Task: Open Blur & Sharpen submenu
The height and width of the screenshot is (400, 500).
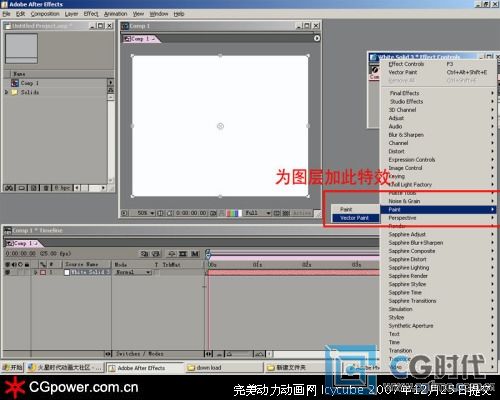Action: coord(438,135)
